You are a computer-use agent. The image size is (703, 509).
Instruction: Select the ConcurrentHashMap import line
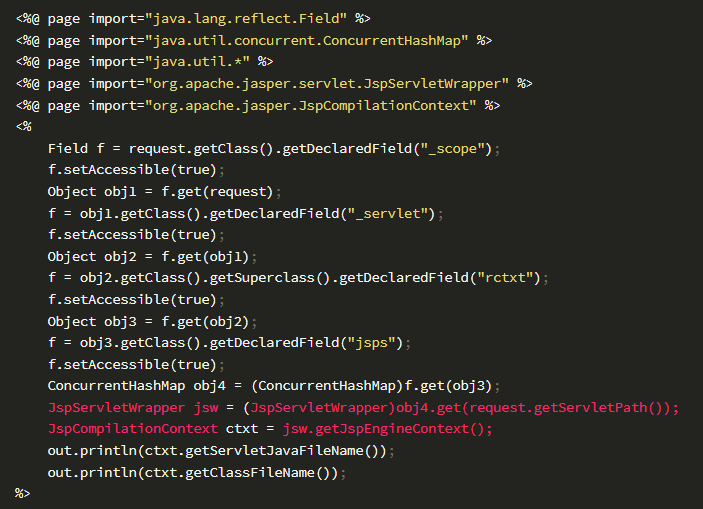[x=254, y=41]
